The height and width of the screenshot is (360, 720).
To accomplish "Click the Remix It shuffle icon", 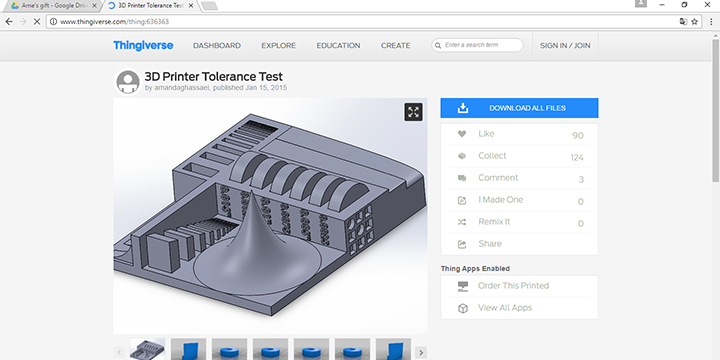I will click(462, 222).
